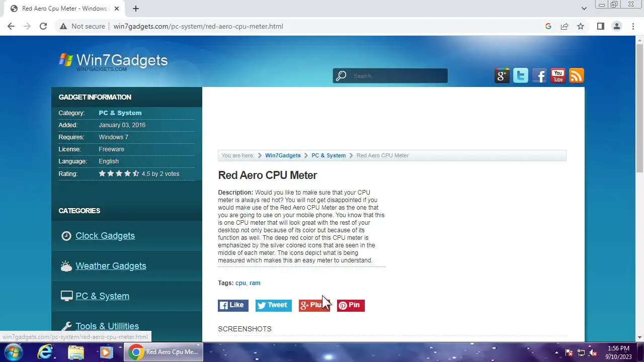Show hidden tray icons arrow
Image resolution: width=644 pixels, height=362 pixels.
[x=556, y=352]
